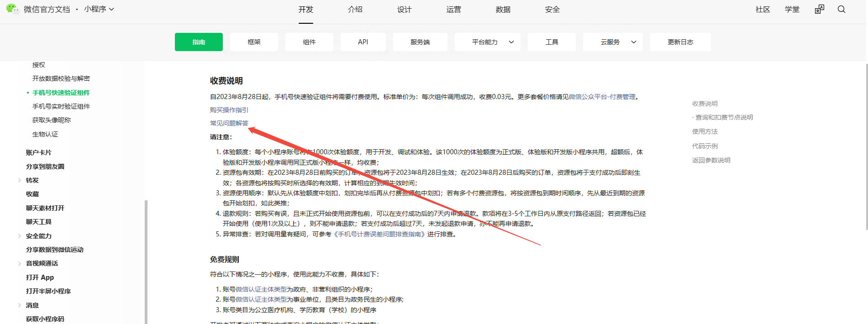Expand the 安全能力 sidebar arrow
This screenshot has height=324, width=868.
[20, 236]
